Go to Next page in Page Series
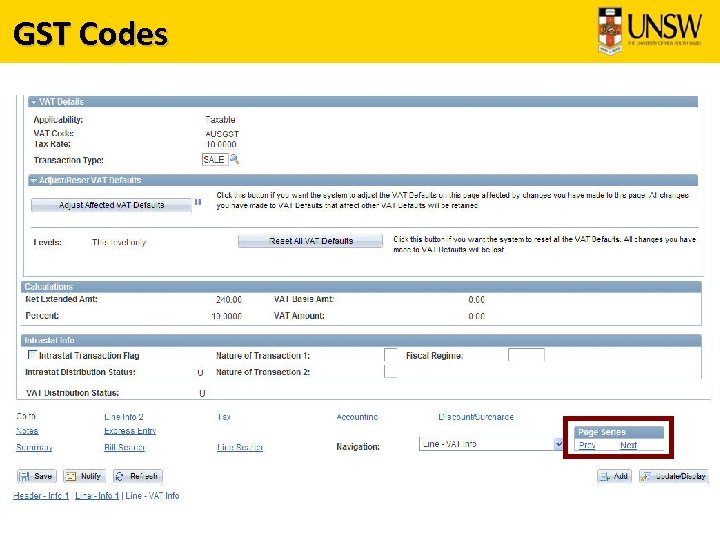This screenshot has width=720, height=540. [x=628, y=445]
